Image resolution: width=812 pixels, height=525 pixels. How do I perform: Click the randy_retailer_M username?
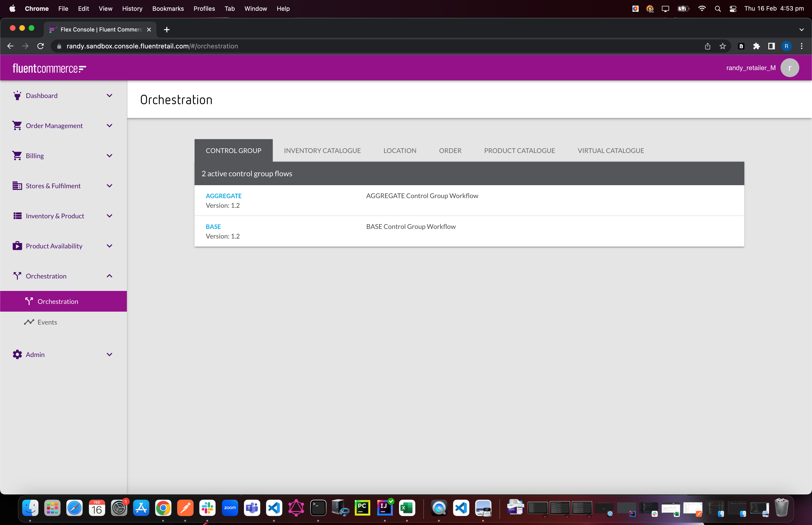[x=751, y=68]
